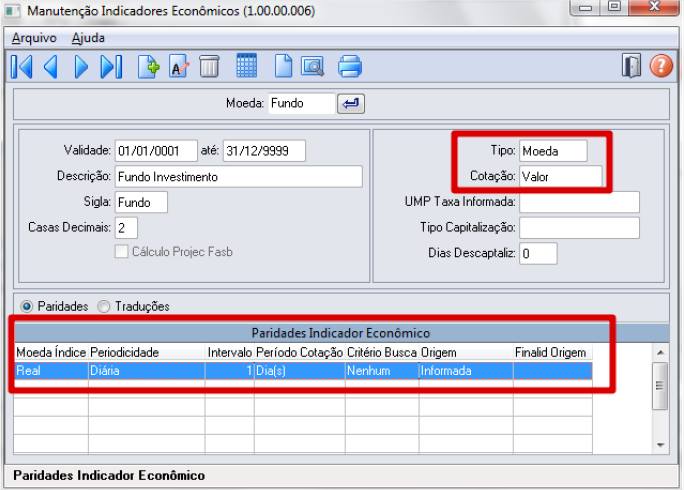This screenshot has width=684, height=490.
Task: Select the Paridades radio button
Action: point(27,306)
